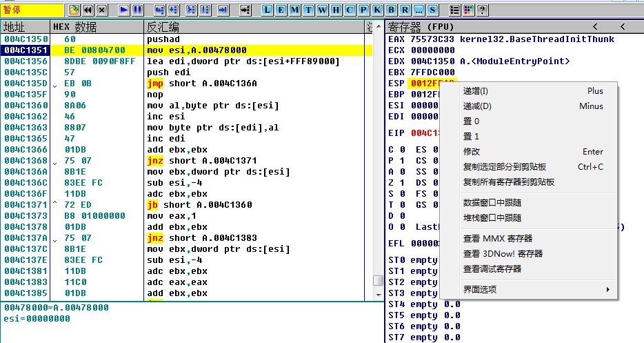Open References window (R button)
This screenshot has height=343, width=644.
[x=405, y=10]
